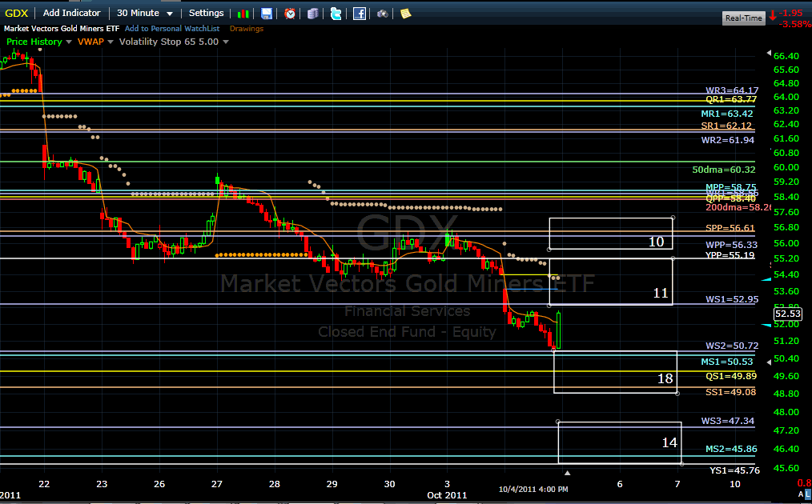Viewport: 812px width, 504px height.
Task: Click the 27 date axis label
Action: tap(216, 484)
